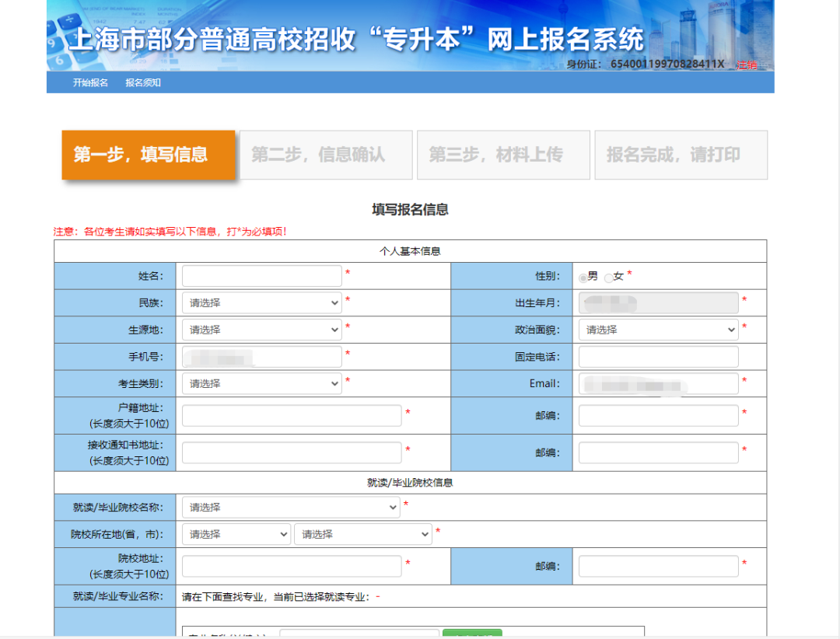Open the city dropdown under 院校所在地

(362, 534)
